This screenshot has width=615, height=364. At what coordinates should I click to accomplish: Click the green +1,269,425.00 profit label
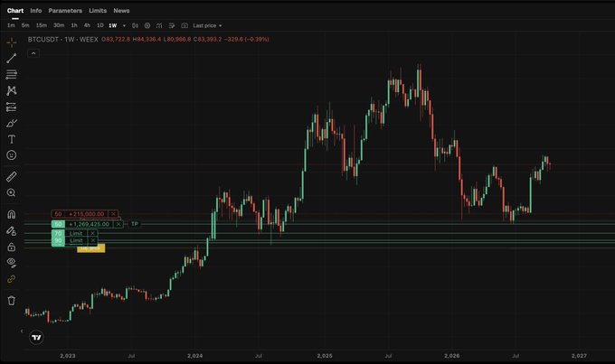tap(89, 224)
